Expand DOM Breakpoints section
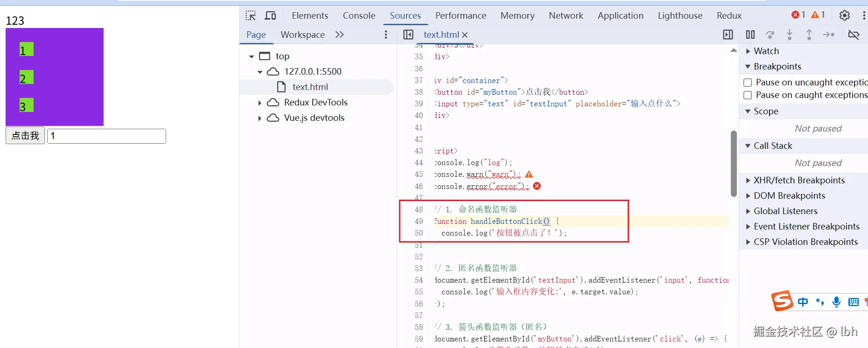The image size is (868, 348). [x=748, y=195]
